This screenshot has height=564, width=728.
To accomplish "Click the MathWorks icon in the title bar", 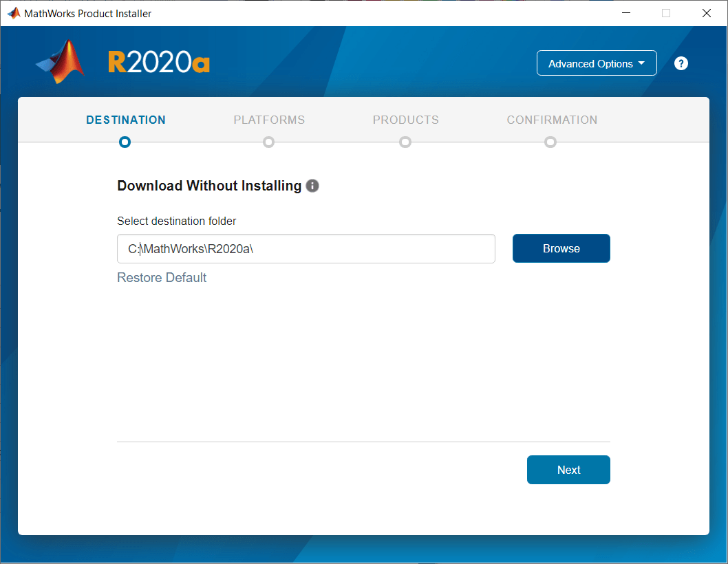I will coord(12,12).
